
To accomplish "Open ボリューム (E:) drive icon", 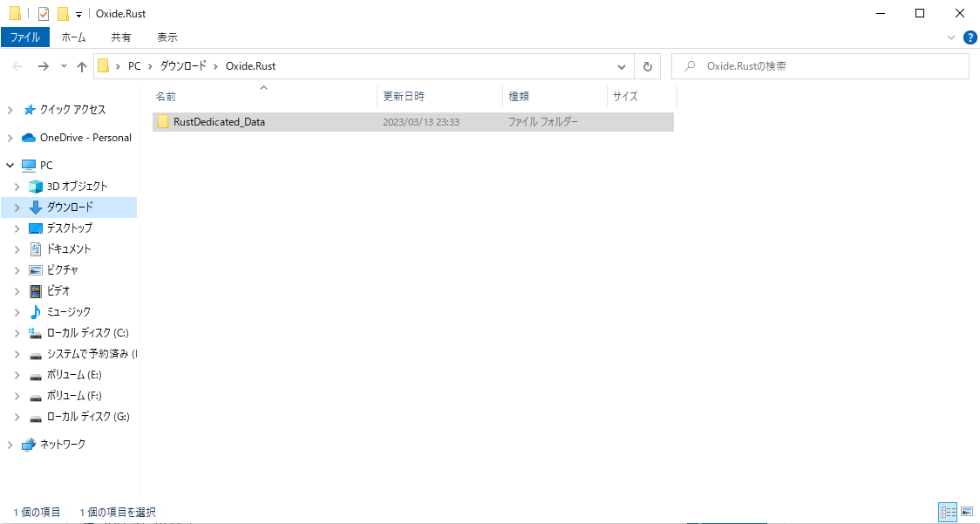I will point(36,376).
